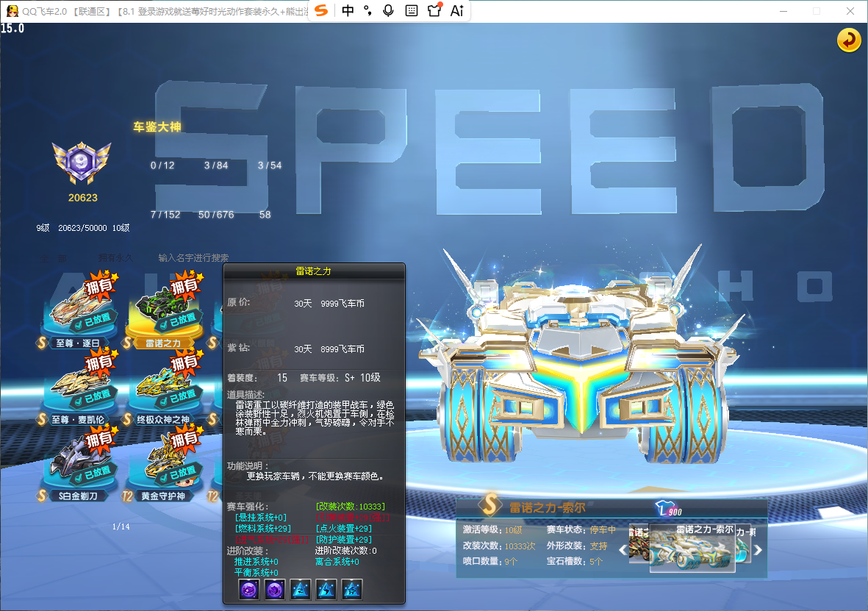868x611 pixels.
Task: Click the 3/84 collection counter
Action: pos(216,165)
